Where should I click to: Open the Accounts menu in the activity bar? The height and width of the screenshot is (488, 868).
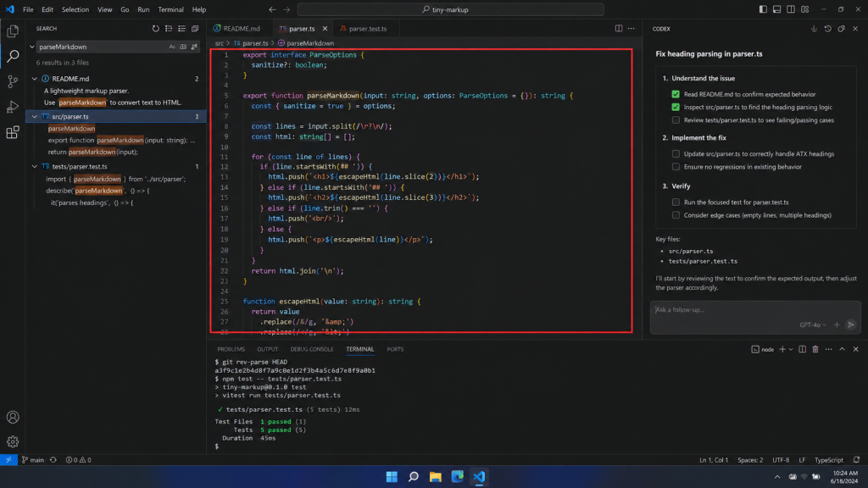[x=13, y=417]
